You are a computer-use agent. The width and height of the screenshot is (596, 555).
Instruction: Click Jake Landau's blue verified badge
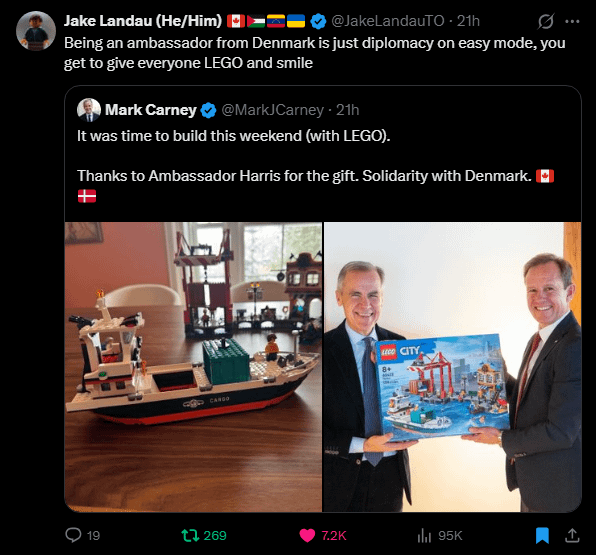click(x=318, y=21)
